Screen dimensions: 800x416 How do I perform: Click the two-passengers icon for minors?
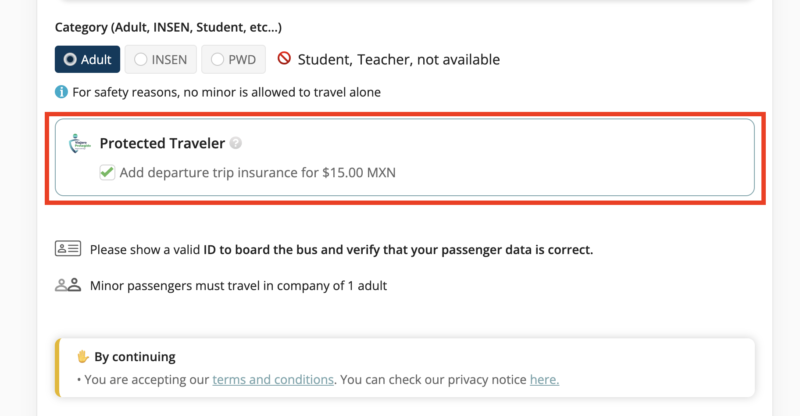[x=68, y=285]
